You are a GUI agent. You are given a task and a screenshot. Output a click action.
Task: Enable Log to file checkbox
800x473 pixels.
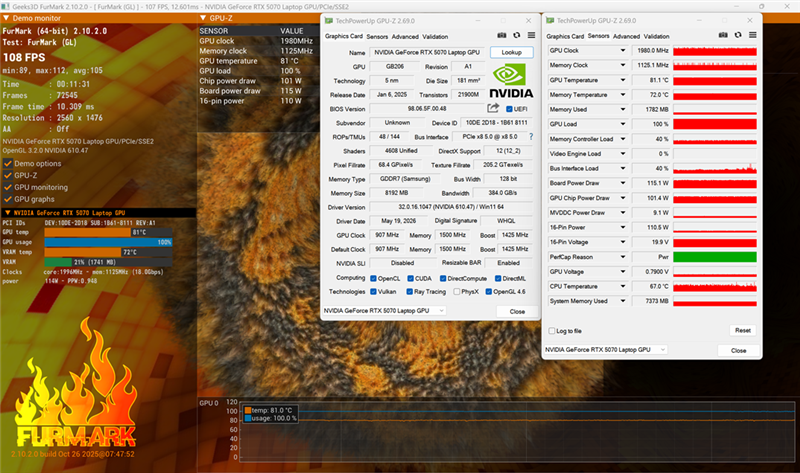click(552, 331)
